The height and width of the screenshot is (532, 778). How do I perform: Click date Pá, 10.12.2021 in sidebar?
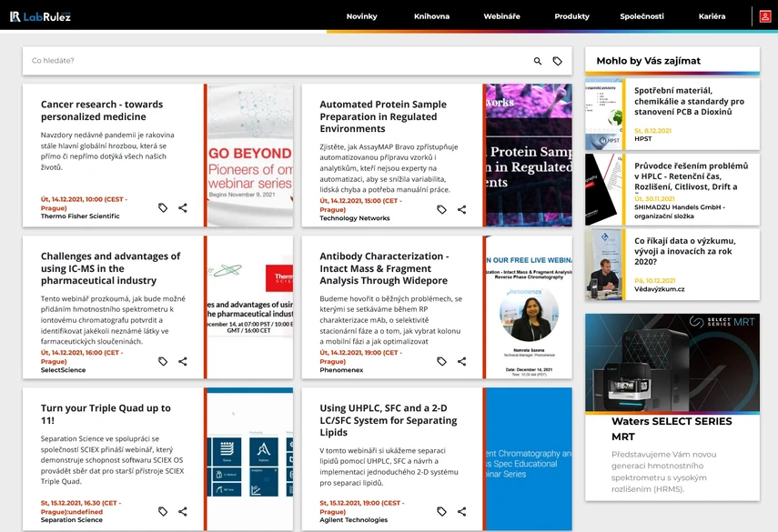pos(654,281)
